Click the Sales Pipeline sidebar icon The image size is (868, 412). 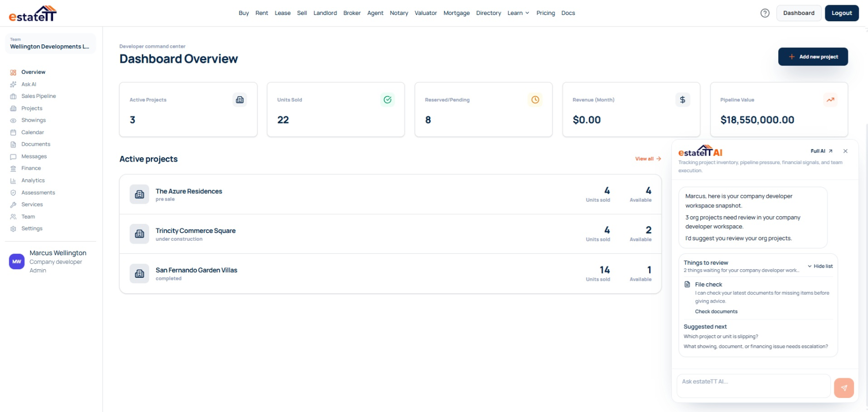point(13,96)
